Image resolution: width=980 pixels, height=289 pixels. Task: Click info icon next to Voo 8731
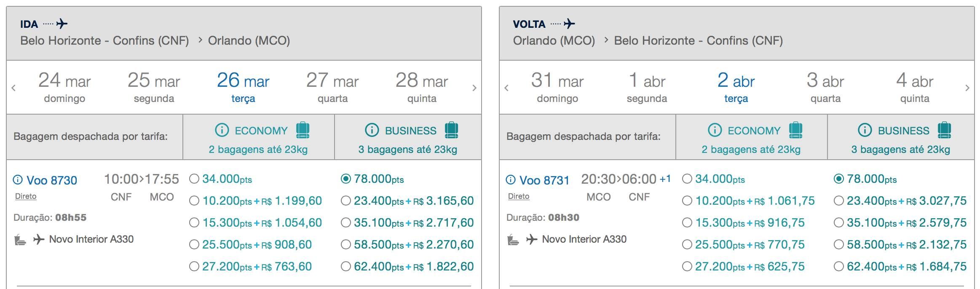[x=510, y=180]
